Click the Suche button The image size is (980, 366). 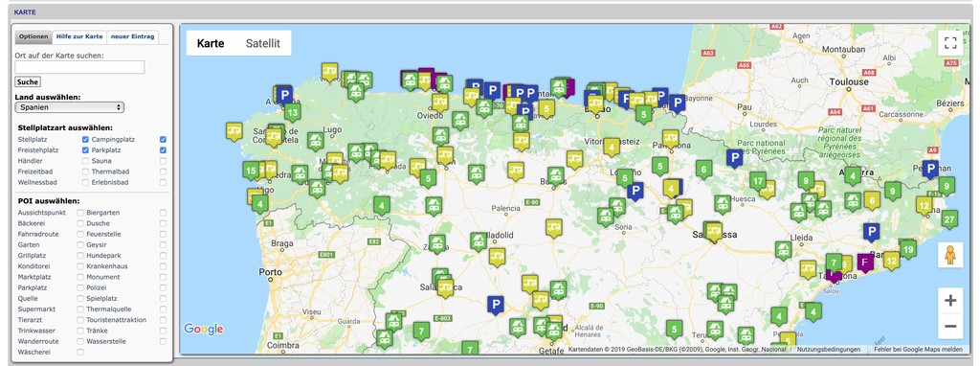[28, 82]
